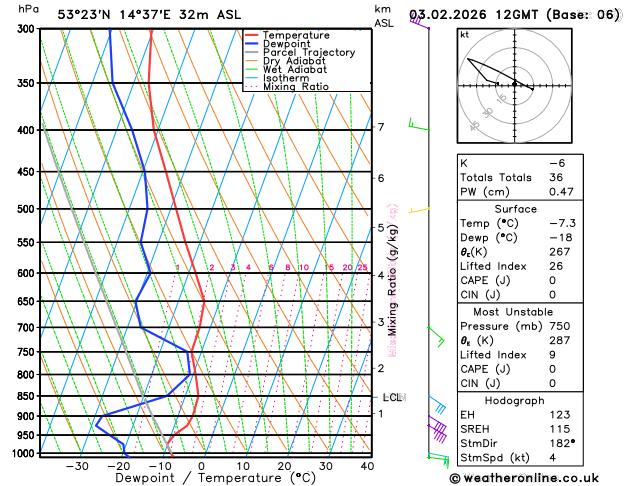The image size is (629, 486).
Task: Click the 750 pressure level label on the left axis
Action: (x=28, y=352)
